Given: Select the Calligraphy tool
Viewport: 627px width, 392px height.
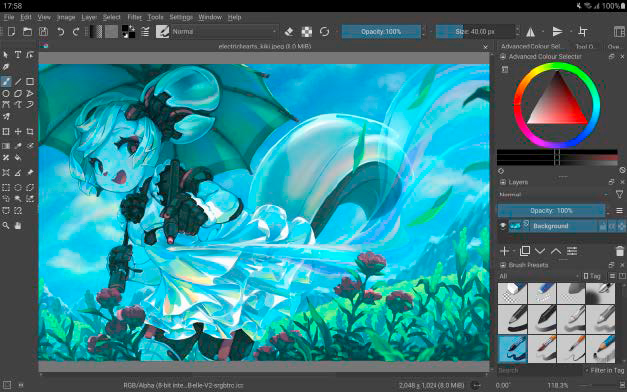Looking at the screenshot, I should click(6, 66).
